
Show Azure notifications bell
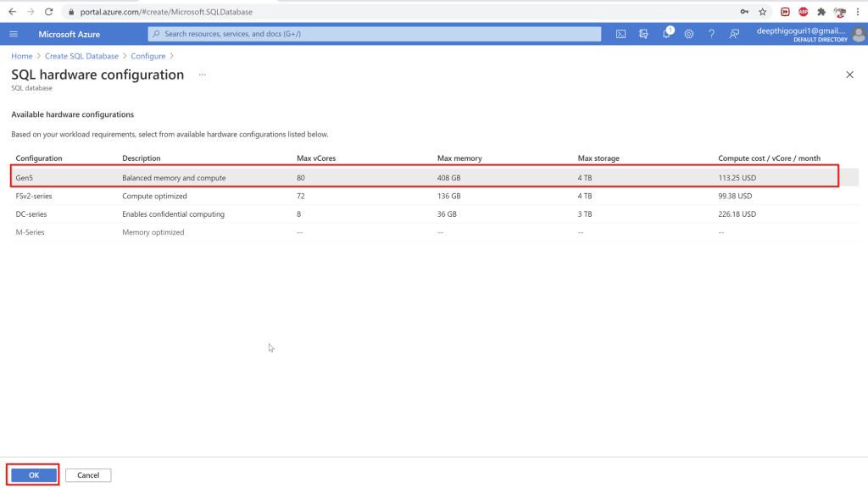coord(667,34)
